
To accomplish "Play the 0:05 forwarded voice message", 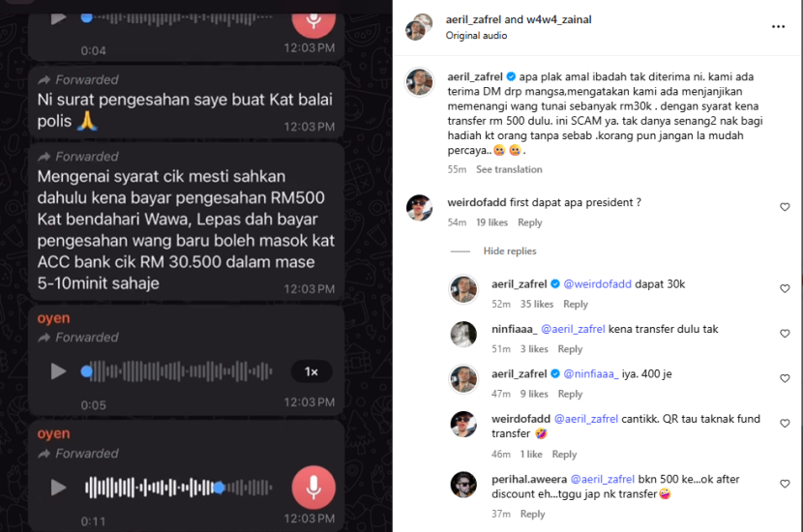I will (x=58, y=371).
